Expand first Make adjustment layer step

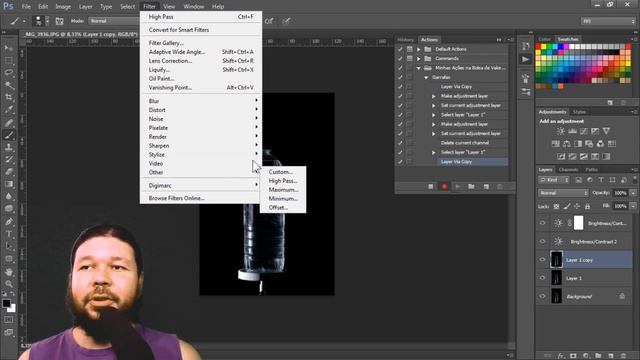433,96
